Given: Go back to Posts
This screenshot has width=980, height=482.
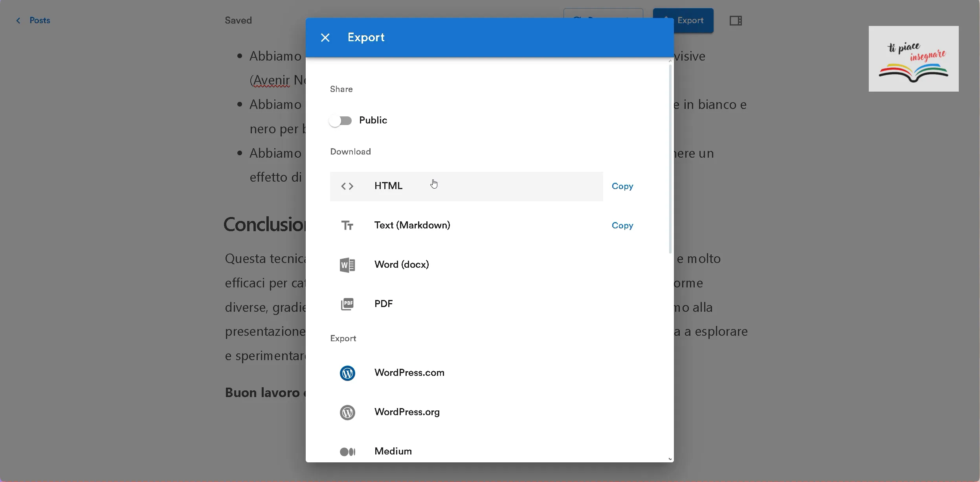Looking at the screenshot, I should coord(40,20).
